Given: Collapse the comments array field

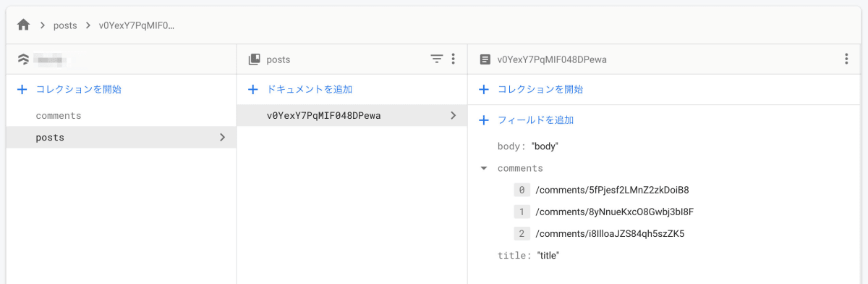Looking at the screenshot, I should pos(483,169).
